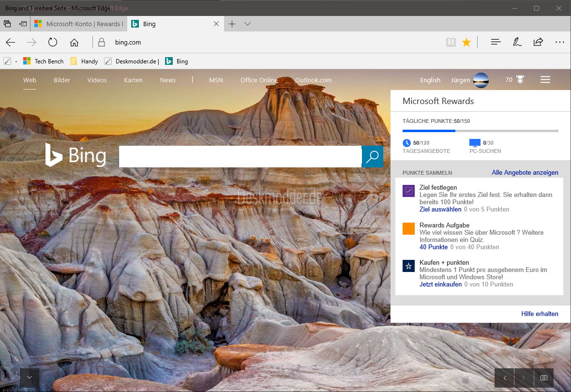This screenshot has height=392, width=571.
Task: Open the Tech Bench favorite
Action: [44, 61]
